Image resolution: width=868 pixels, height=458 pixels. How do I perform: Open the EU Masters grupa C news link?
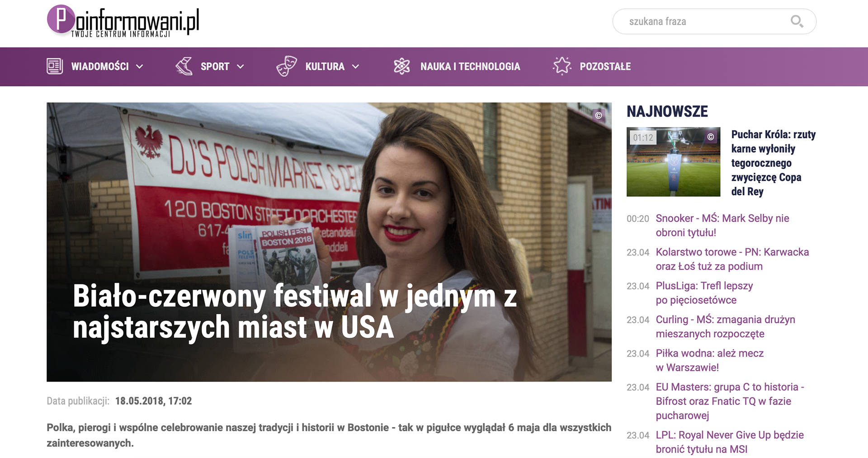pyautogui.click(x=730, y=401)
